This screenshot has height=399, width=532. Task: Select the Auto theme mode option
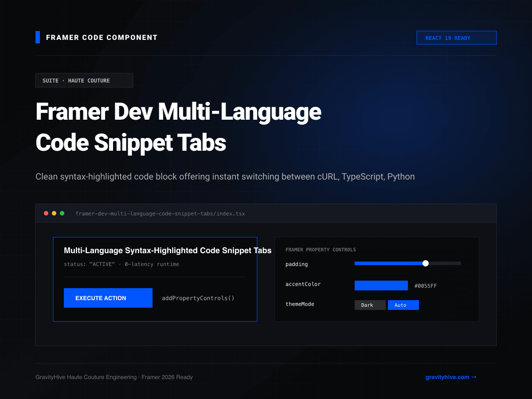coord(403,305)
